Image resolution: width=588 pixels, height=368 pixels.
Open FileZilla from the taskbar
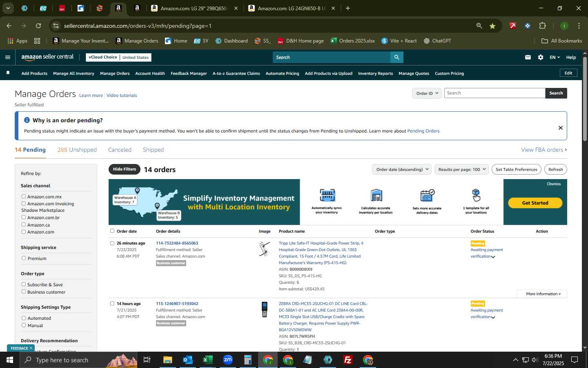(x=348, y=360)
